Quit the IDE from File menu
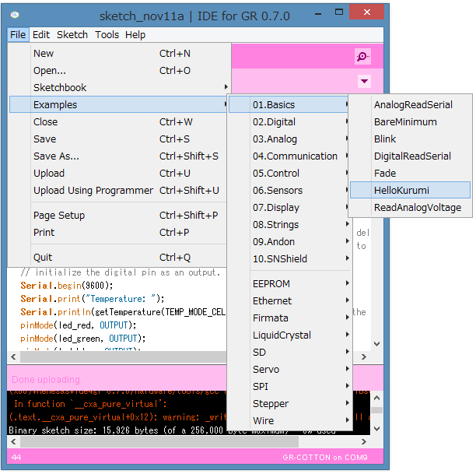The width and height of the screenshot is (476, 474). (x=43, y=257)
